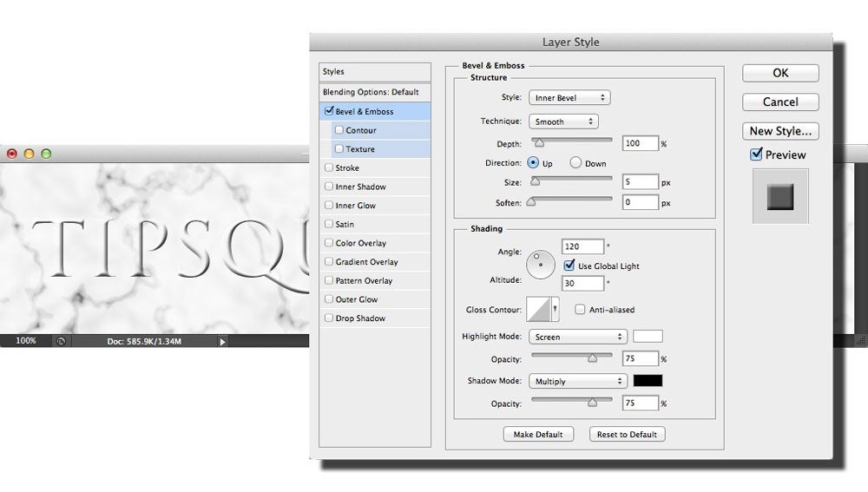Select Direction Down radio button
Image resolution: width=868 pixels, height=492 pixels.
(x=575, y=163)
